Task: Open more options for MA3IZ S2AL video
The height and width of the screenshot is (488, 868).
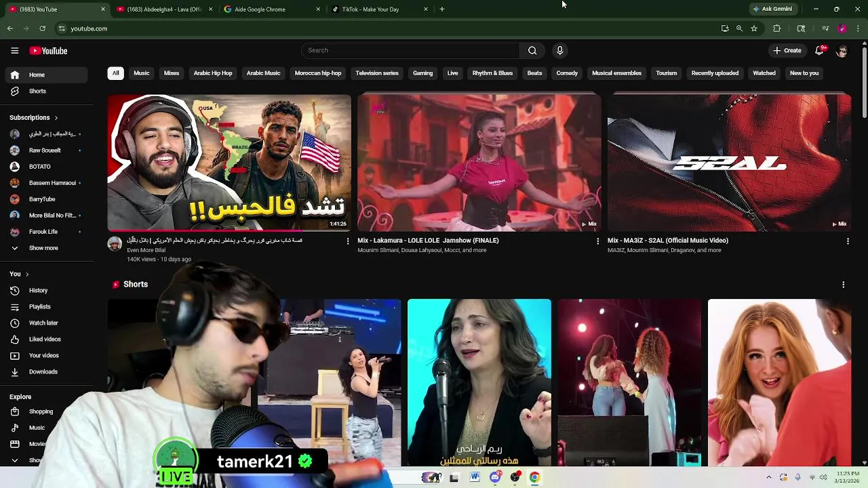Action: pyautogui.click(x=848, y=241)
